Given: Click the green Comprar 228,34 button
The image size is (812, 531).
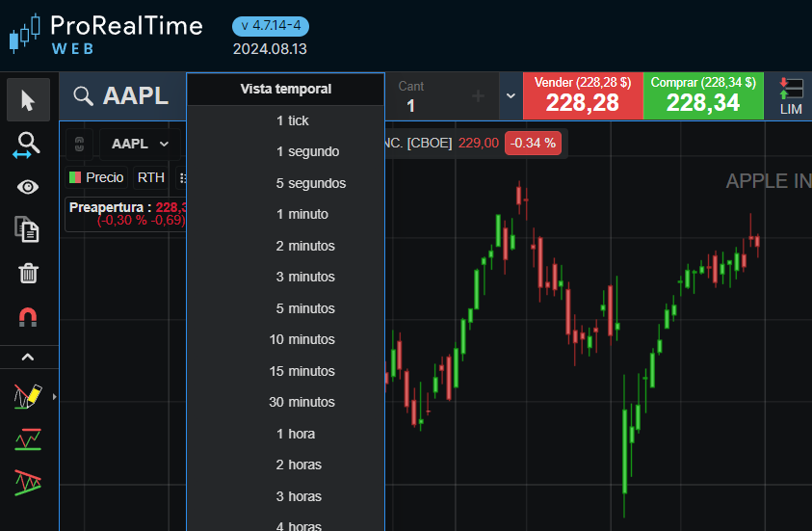Looking at the screenshot, I should [x=703, y=95].
